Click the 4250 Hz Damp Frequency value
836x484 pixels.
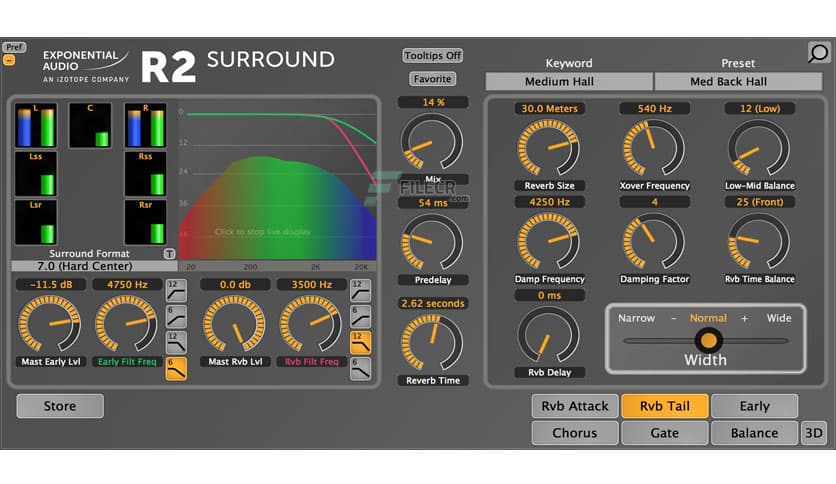click(549, 202)
